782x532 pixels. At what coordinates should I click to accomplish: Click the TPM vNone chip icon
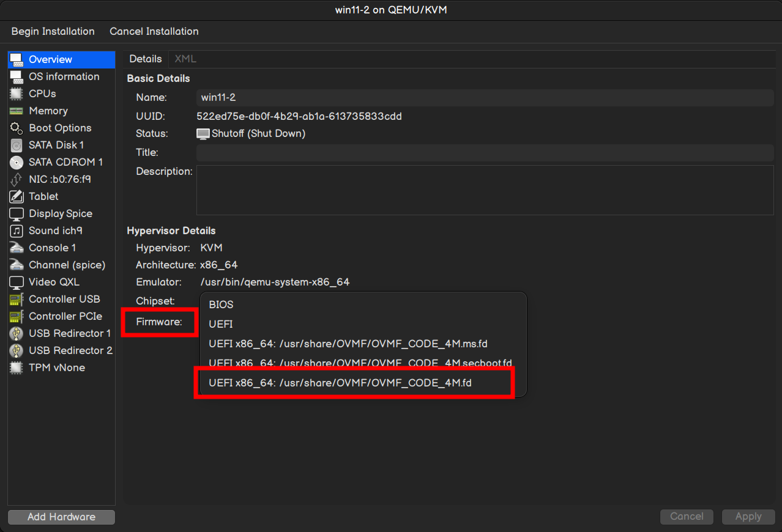(17, 368)
